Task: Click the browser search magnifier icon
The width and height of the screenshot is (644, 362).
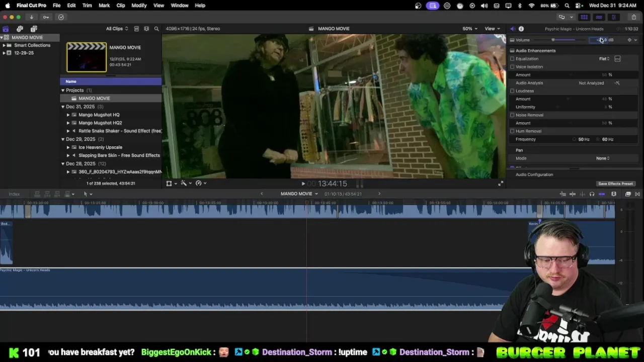Action: (x=156, y=29)
